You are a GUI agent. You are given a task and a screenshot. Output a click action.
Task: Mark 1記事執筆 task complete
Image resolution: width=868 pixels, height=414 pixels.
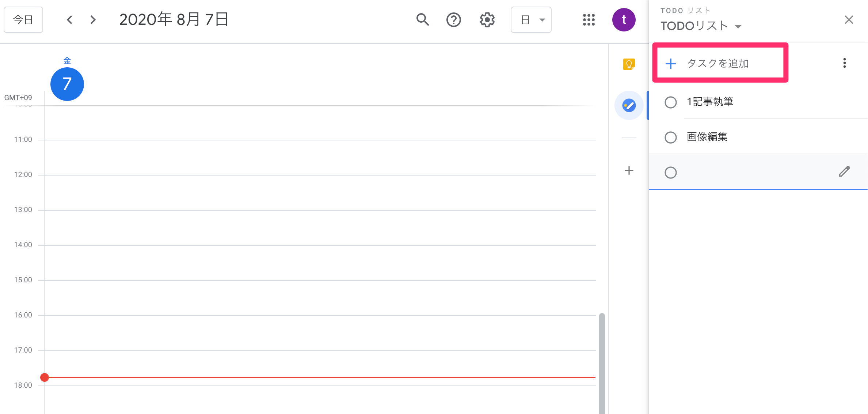point(671,102)
